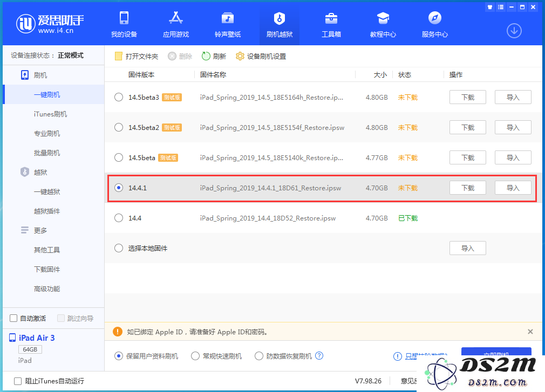This screenshot has height=392, width=545.
Task: Select the 14.5beta firmware radio button
Action: 119,157
